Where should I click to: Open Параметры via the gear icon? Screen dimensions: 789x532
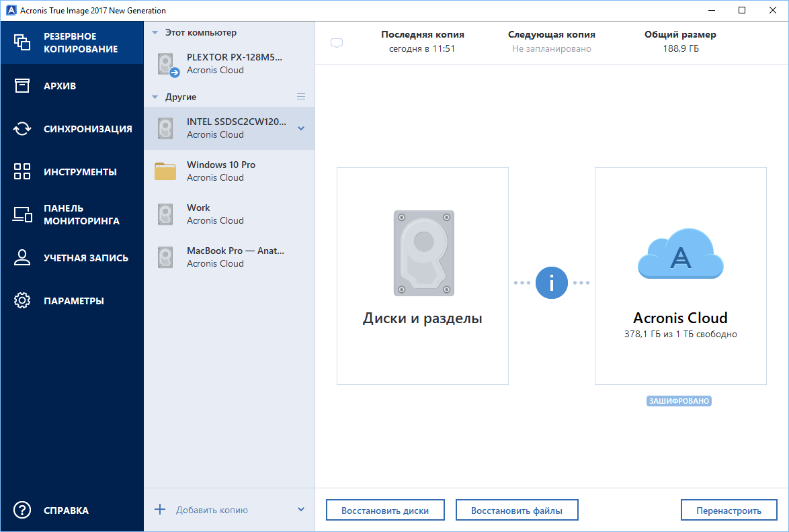pos(22,300)
